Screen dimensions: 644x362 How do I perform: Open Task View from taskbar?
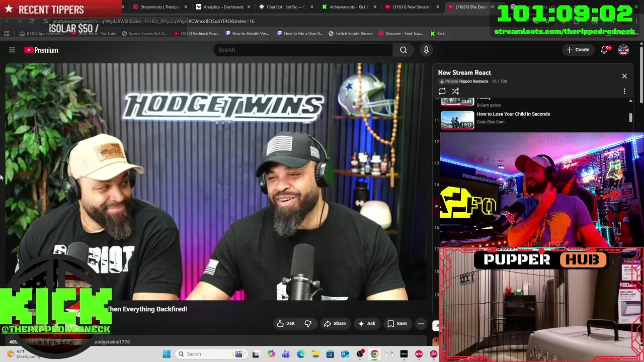256,354
